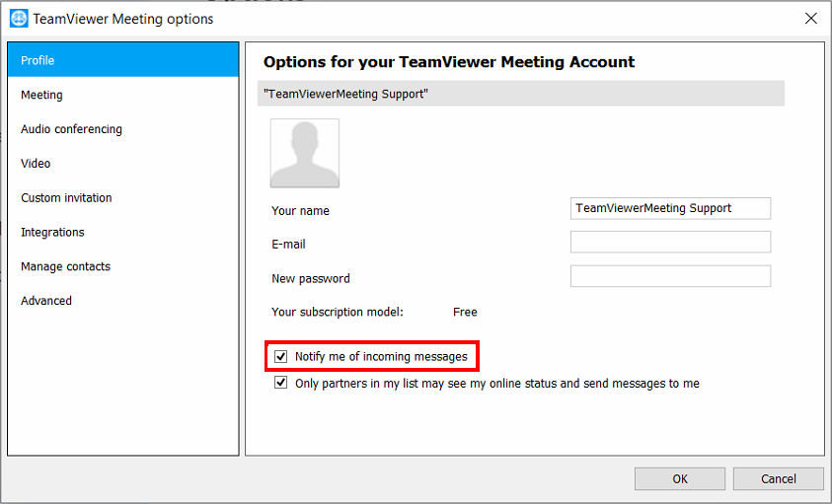The width and height of the screenshot is (832, 504).
Task: Show the Advanced options
Action: tap(123, 300)
